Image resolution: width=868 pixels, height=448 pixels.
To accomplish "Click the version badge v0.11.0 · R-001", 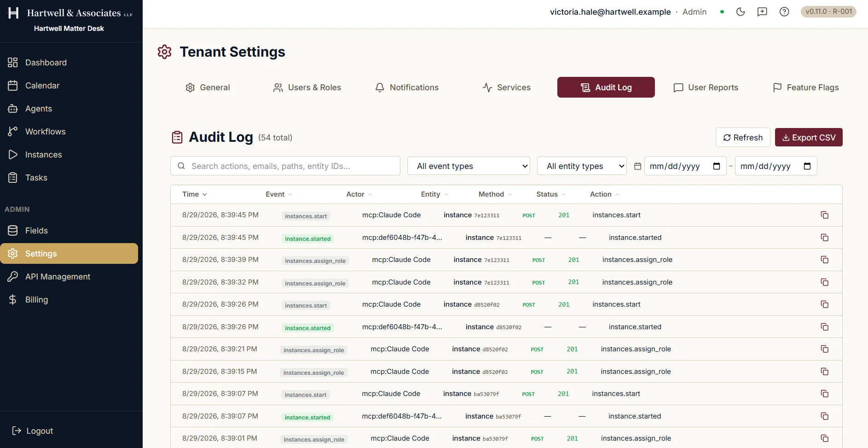I will (x=828, y=12).
